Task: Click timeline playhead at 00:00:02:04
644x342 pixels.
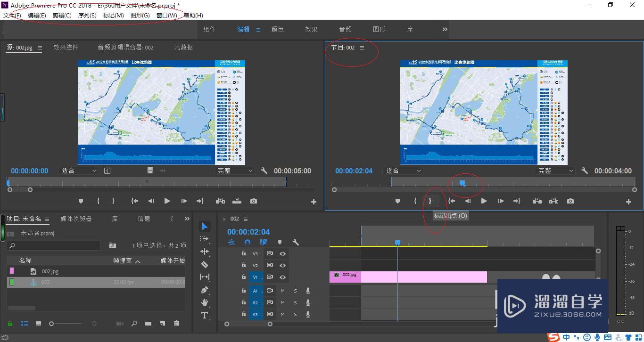Action: [397, 243]
